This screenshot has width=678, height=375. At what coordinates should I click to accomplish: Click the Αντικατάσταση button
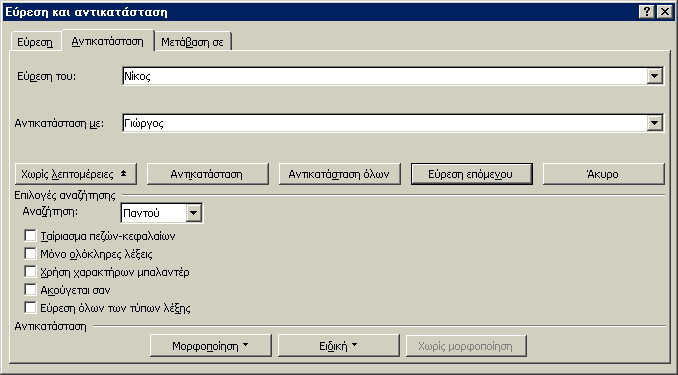point(208,174)
